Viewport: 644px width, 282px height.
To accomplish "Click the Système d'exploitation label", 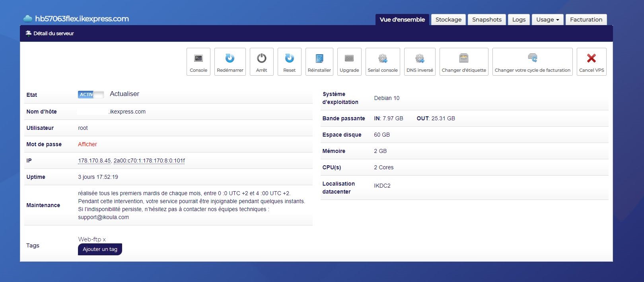I will point(340,98).
